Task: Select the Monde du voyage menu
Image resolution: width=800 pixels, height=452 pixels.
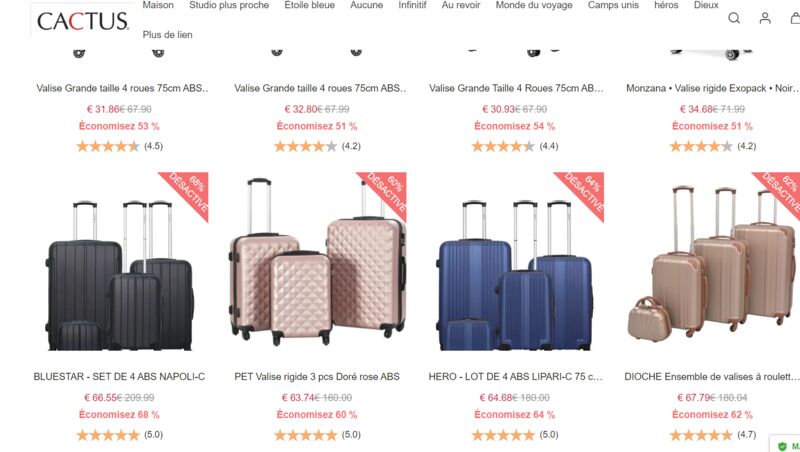Action: (x=534, y=5)
